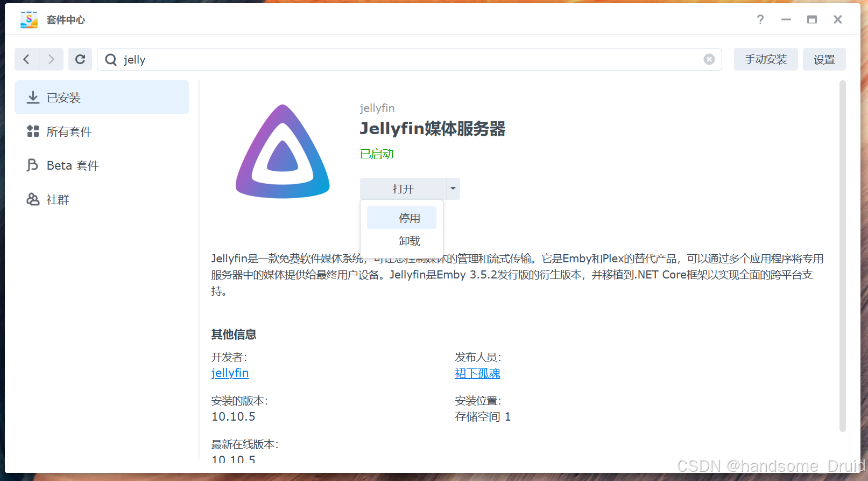
Task: Select the Installed (已安装) section
Action: [102, 97]
